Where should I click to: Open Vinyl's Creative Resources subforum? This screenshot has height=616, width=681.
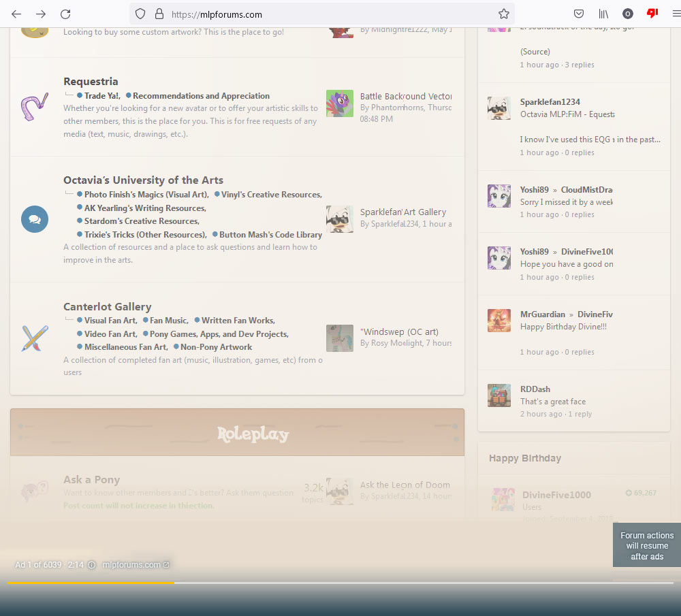[x=270, y=195]
